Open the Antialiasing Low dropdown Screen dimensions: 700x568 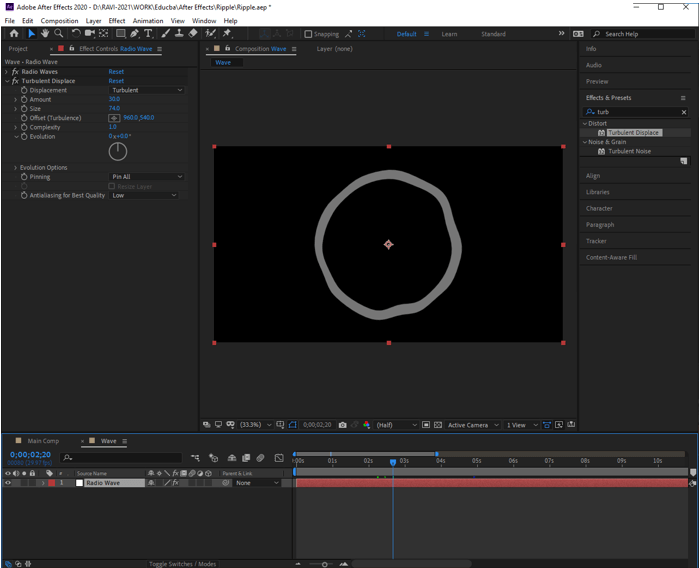144,196
